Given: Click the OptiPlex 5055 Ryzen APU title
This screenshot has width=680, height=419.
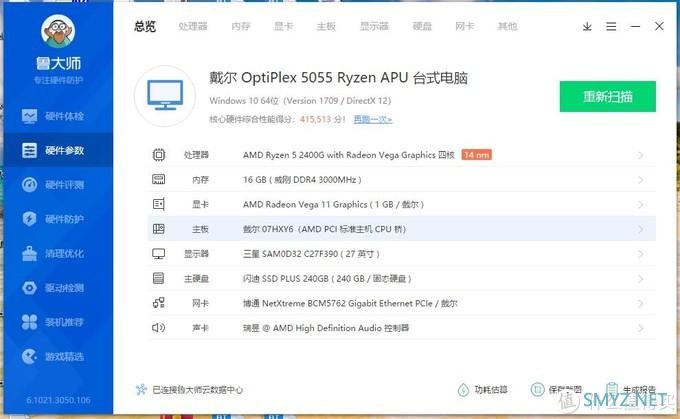Looking at the screenshot, I should coord(338,78).
